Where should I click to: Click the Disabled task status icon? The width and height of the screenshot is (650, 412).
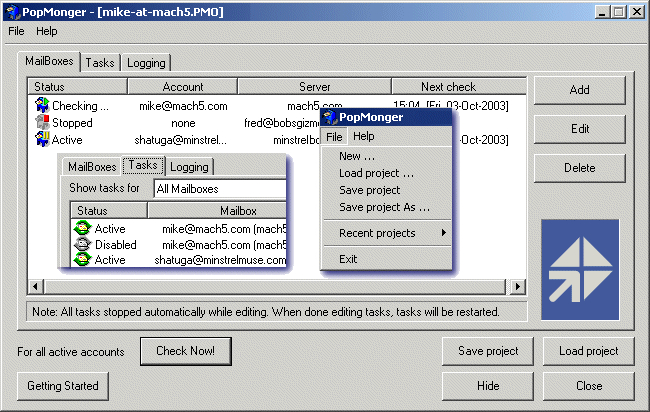(84, 244)
